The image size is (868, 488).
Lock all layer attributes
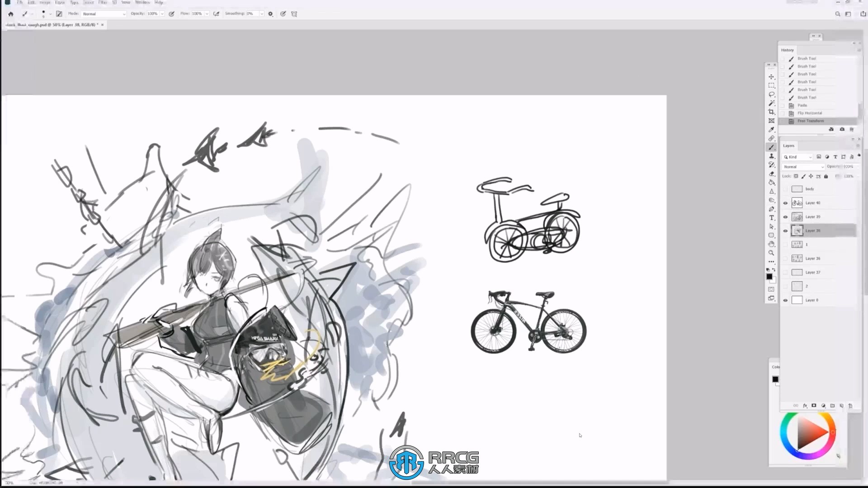[x=826, y=176]
